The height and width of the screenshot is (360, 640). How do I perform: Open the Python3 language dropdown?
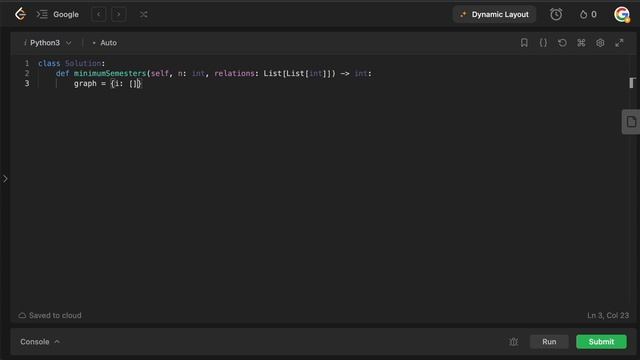(48, 43)
